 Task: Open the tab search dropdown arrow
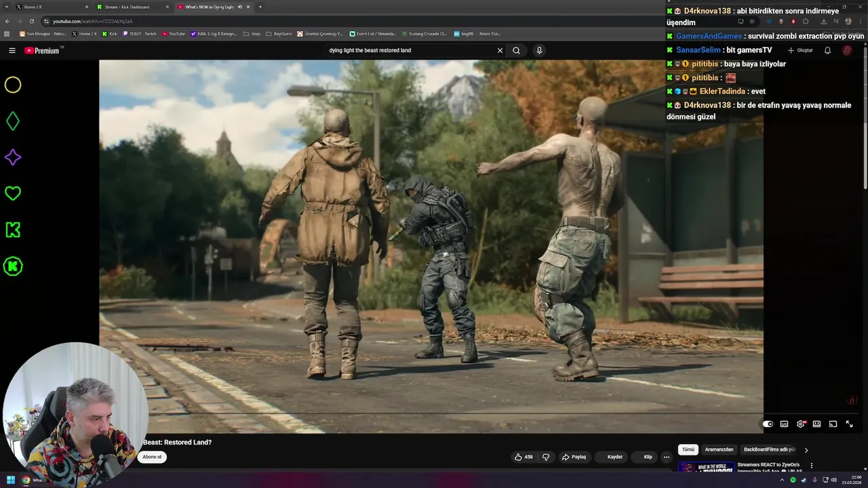tap(6, 7)
